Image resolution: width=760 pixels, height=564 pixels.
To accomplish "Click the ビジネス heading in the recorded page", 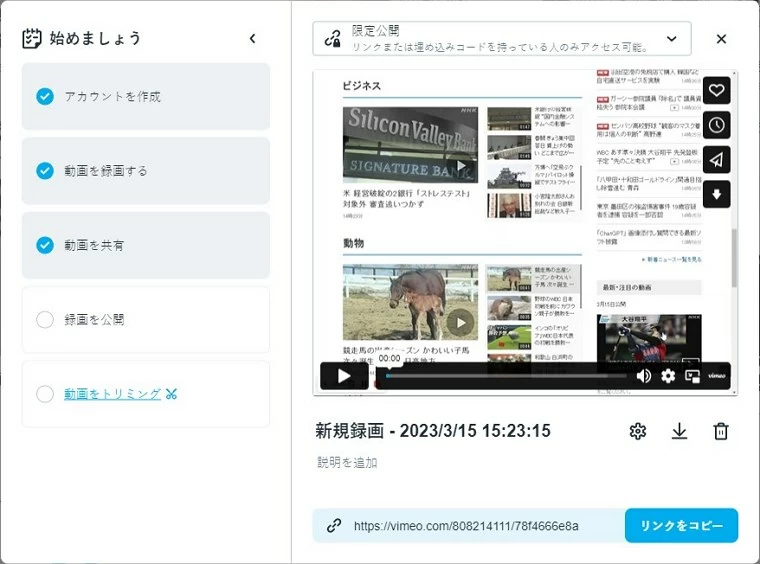I will tap(362, 86).
